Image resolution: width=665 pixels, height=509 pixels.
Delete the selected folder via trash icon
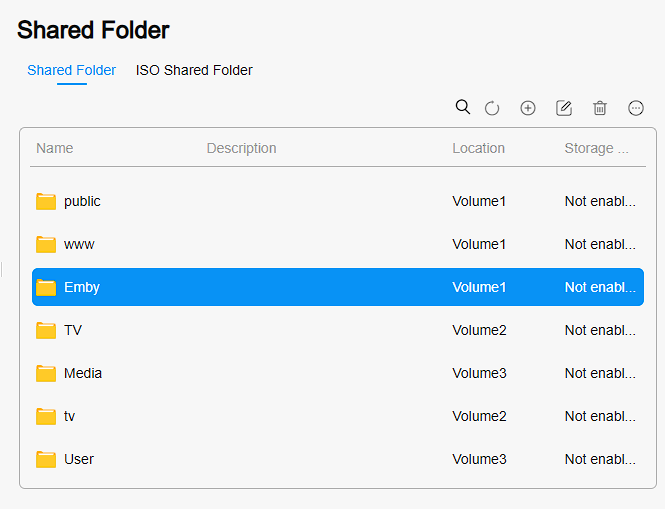pos(600,108)
